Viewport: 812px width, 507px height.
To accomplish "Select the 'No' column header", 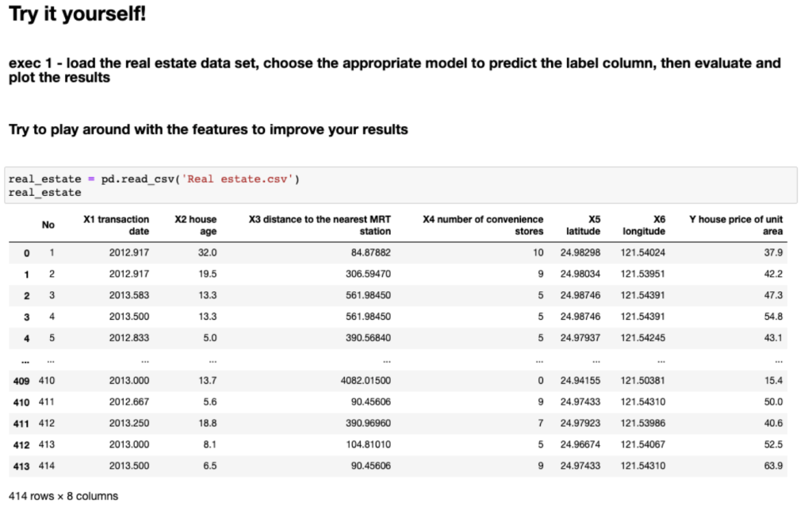I will [x=48, y=225].
